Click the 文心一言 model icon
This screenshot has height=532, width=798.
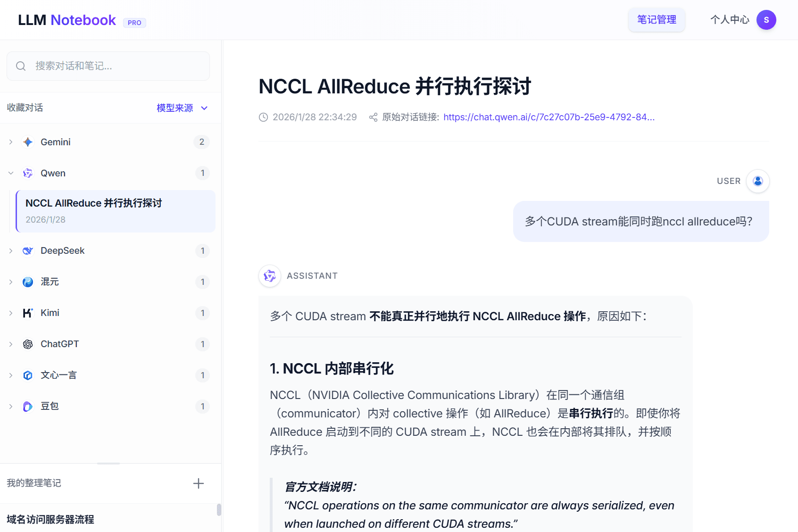(27, 375)
